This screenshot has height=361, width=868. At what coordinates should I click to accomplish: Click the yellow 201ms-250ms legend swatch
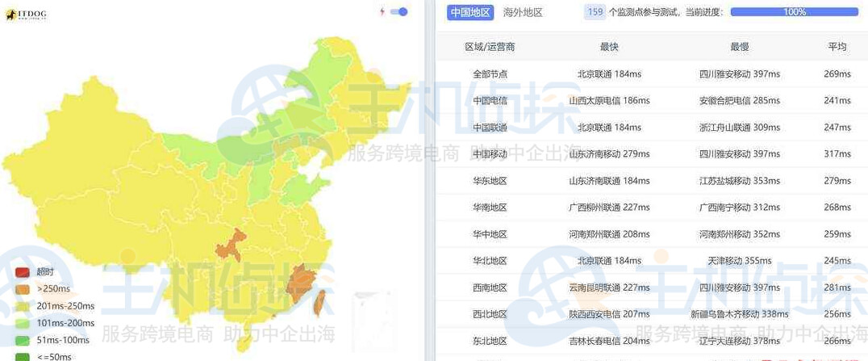[22, 306]
